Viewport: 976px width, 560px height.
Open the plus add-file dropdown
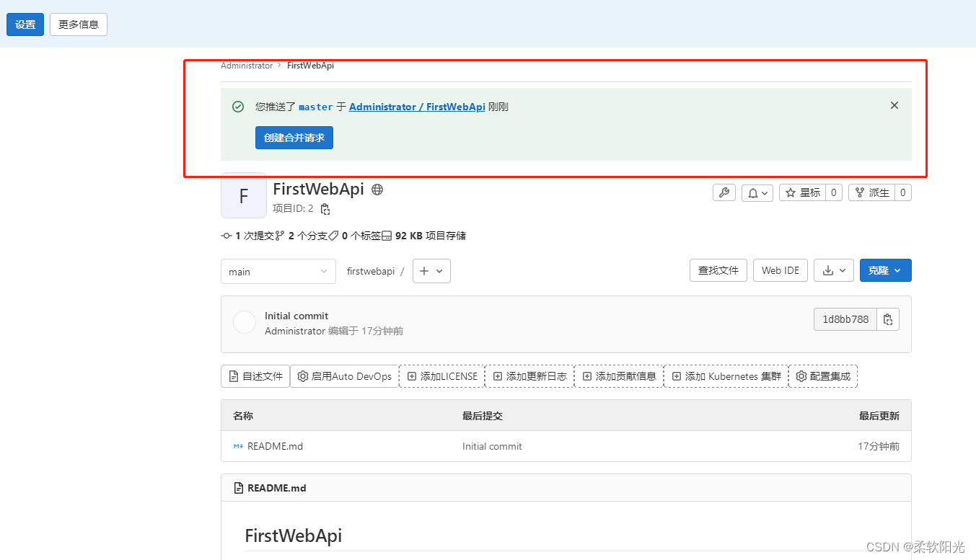pyautogui.click(x=431, y=271)
